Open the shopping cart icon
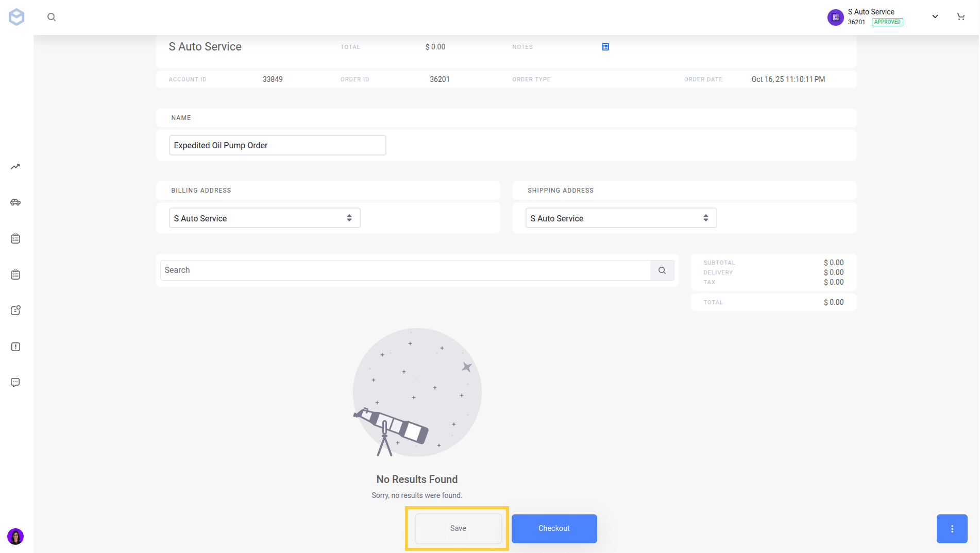The width and height of the screenshot is (980, 553). (960, 16)
